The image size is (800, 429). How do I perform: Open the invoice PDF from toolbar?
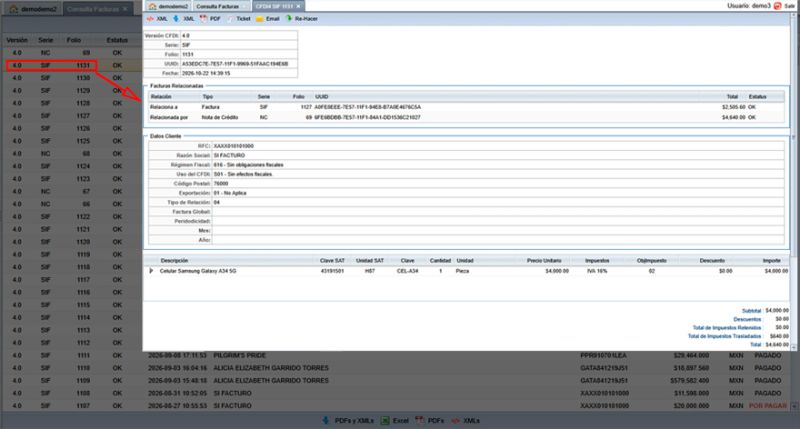210,19
